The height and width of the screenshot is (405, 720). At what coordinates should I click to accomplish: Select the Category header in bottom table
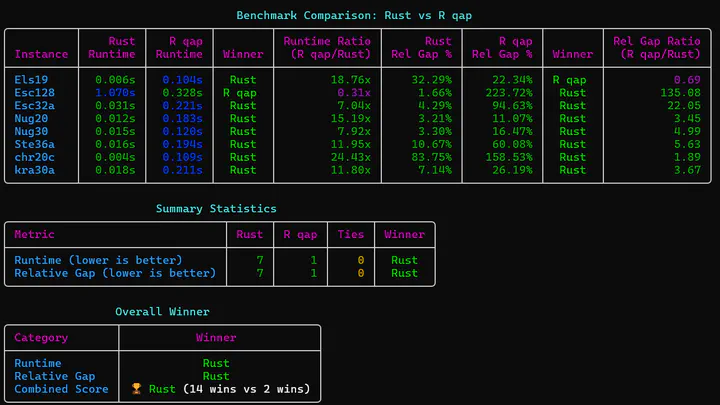coord(42,338)
